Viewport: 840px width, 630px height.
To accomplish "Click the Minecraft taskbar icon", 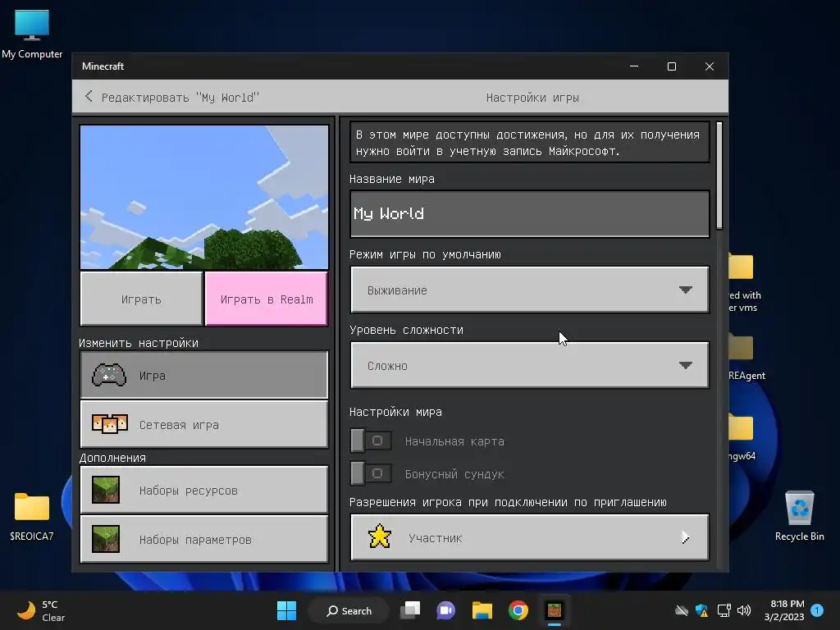I will click(x=554, y=610).
